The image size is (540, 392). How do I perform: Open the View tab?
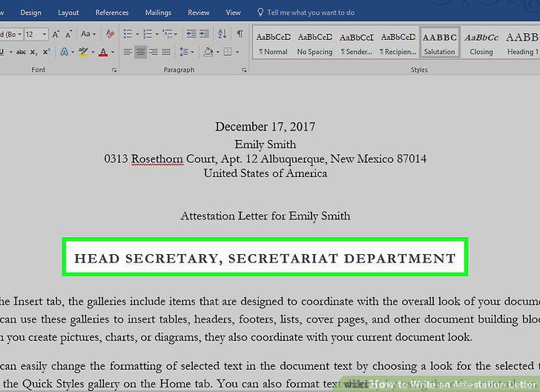(x=233, y=13)
